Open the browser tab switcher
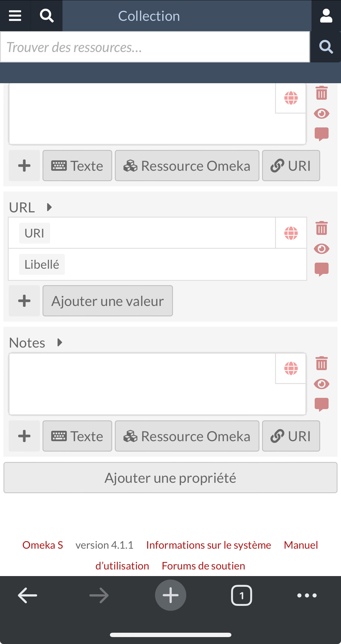This screenshot has width=341, height=644. coord(242,595)
